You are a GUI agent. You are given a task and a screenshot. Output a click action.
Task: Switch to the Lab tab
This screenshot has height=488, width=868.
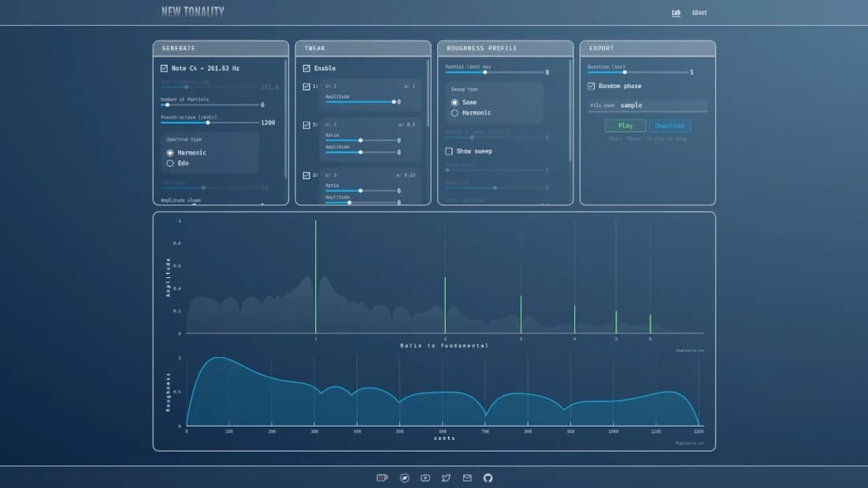(676, 13)
